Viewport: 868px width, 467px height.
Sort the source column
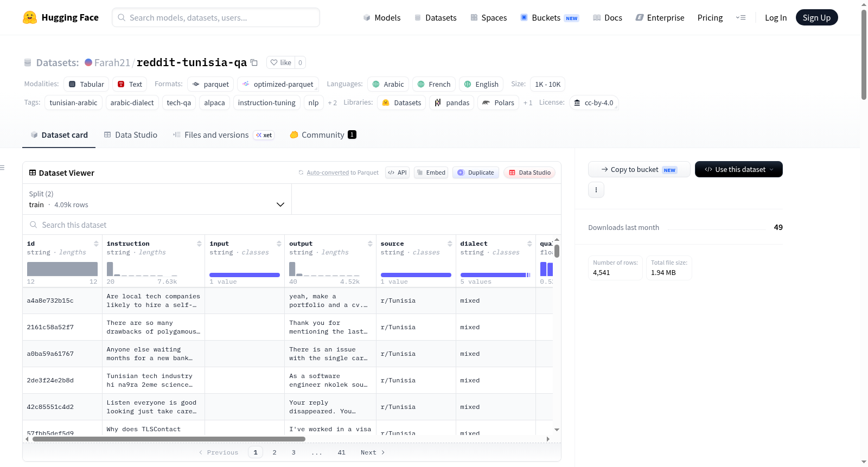pyautogui.click(x=450, y=244)
